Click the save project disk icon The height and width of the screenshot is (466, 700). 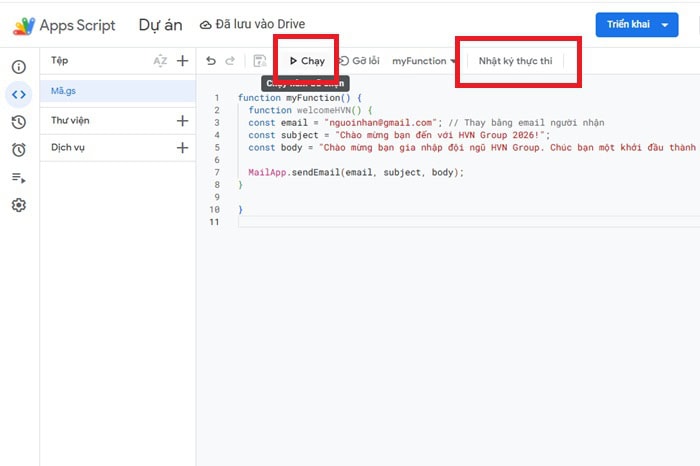[260, 61]
